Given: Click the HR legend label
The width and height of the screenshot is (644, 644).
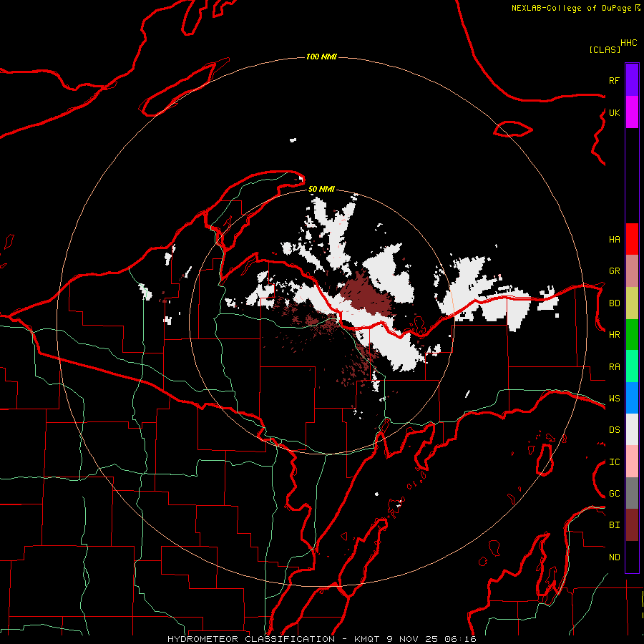Looking at the screenshot, I should click(614, 335).
